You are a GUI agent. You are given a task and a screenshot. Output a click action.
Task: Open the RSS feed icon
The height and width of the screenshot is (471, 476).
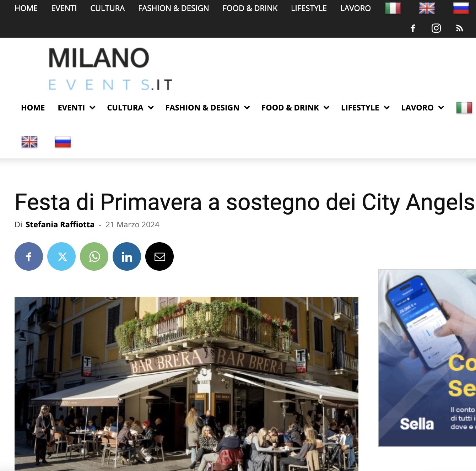pyautogui.click(x=460, y=28)
